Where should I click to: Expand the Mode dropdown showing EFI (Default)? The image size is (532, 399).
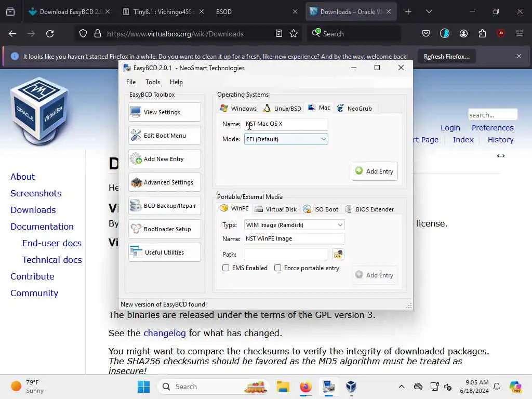pos(286,139)
